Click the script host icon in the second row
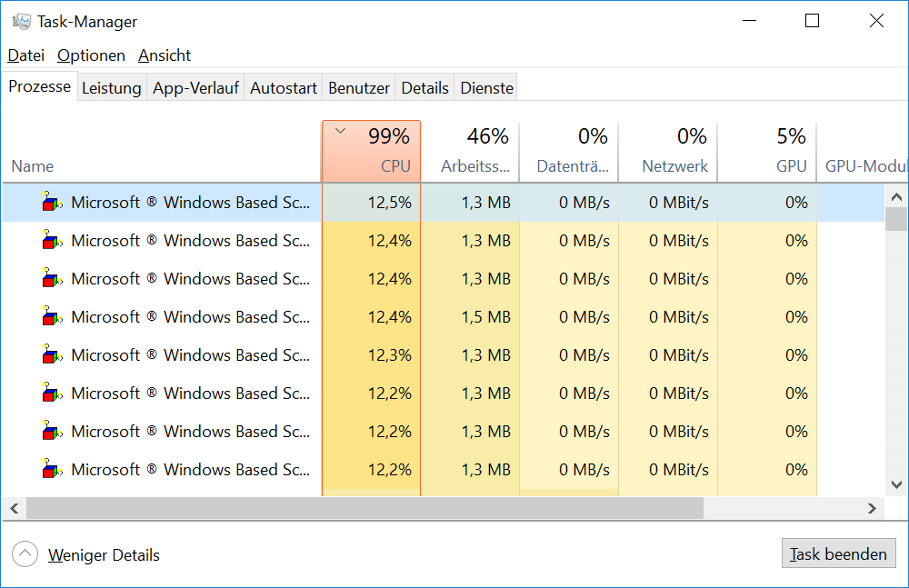This screenshot has width=909, height=588. 53,241
